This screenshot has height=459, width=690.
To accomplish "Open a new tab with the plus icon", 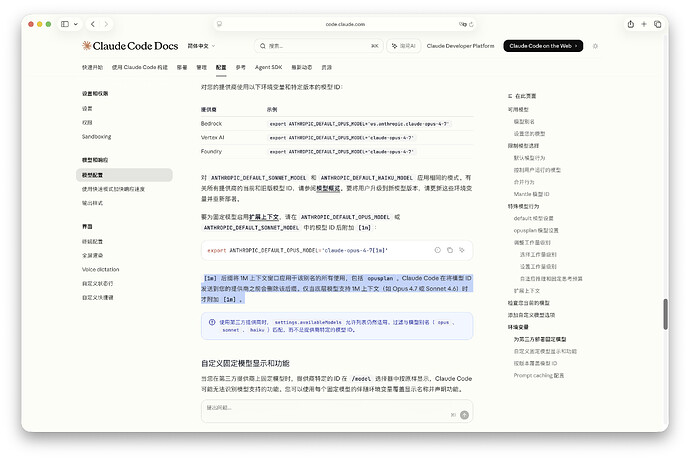I will [x=644, y=24].
